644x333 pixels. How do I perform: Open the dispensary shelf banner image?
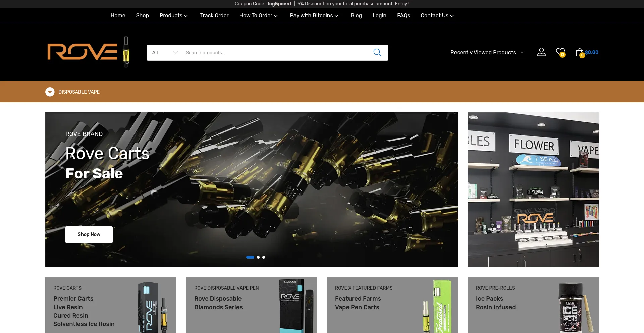[x=533, y=189]
